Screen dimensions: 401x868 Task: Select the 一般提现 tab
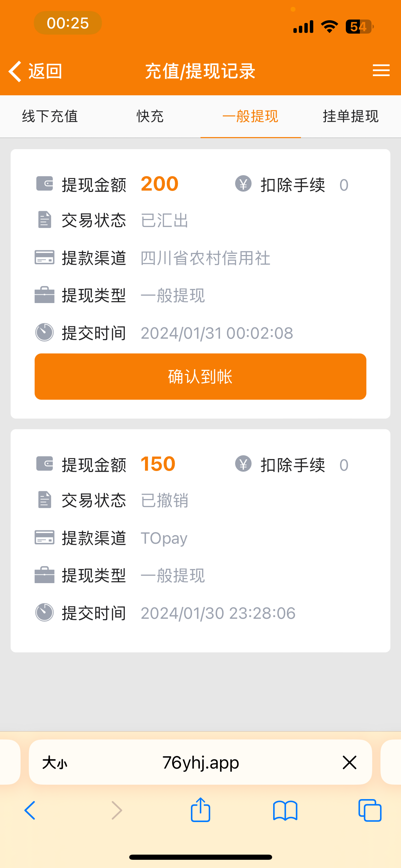[x=251, y=116]
